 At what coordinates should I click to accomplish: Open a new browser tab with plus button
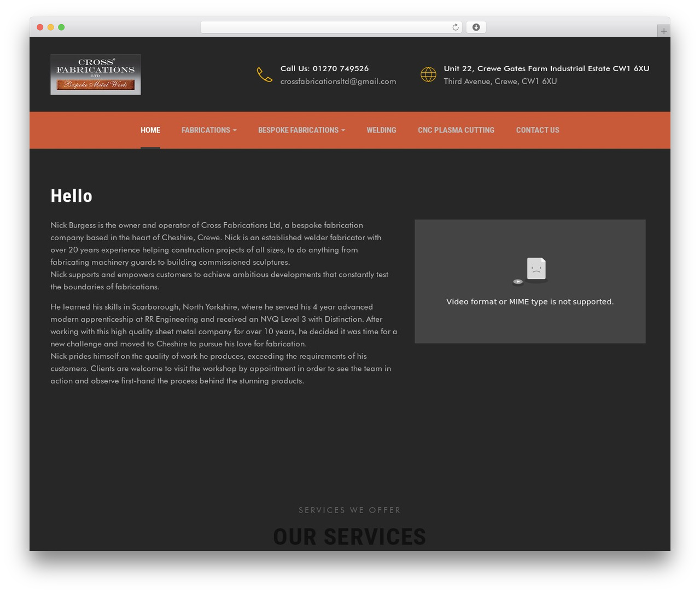pos(663,31)
